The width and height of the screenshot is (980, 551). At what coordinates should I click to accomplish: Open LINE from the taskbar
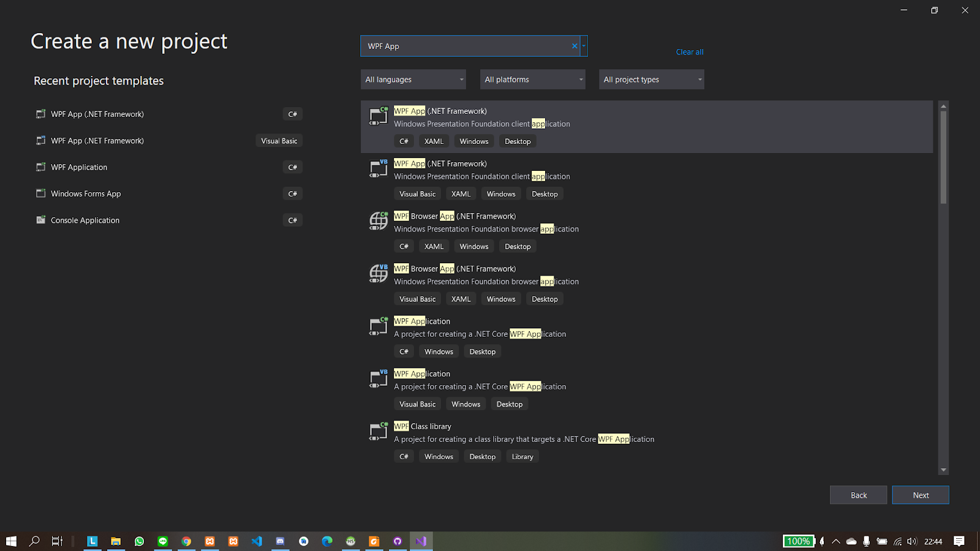[x=163, y=541]
